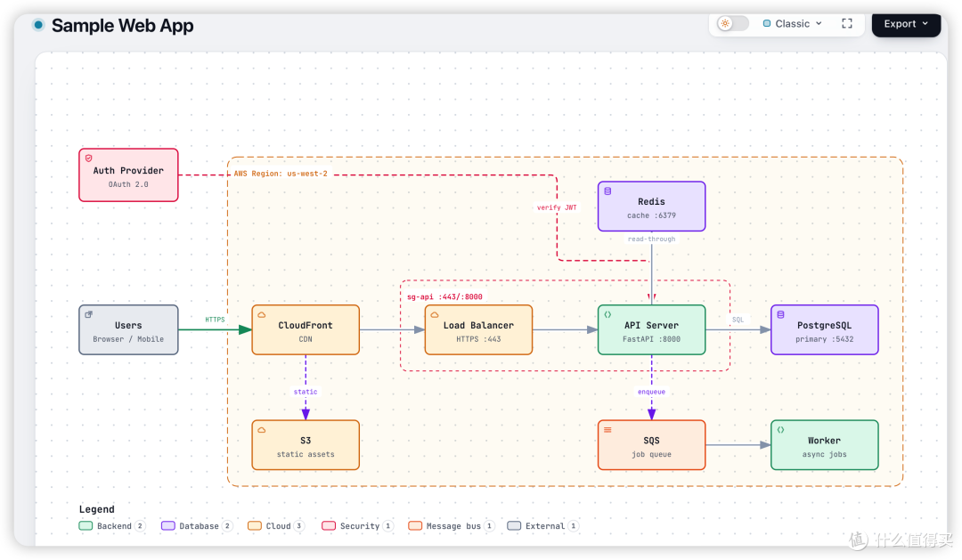Click the 'read-through' edge label
Screen dimensions: 962x560
651,239
